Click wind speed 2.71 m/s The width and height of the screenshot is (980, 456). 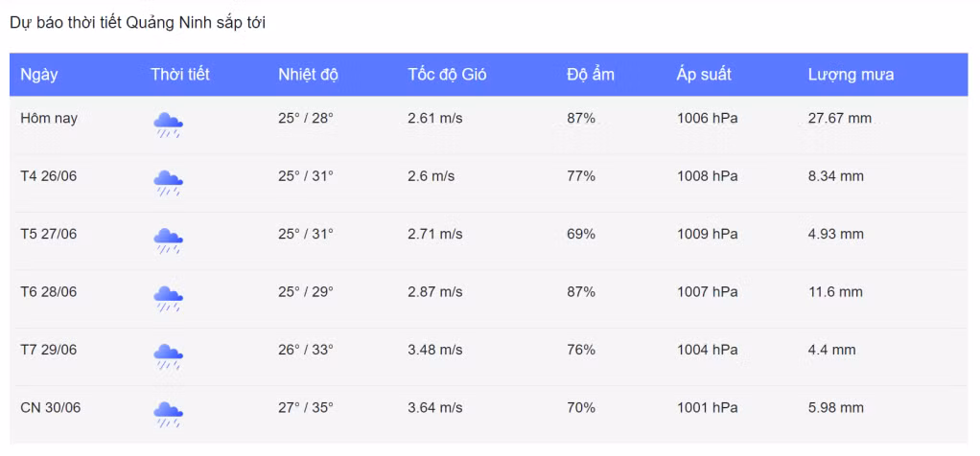pos(435,235)
